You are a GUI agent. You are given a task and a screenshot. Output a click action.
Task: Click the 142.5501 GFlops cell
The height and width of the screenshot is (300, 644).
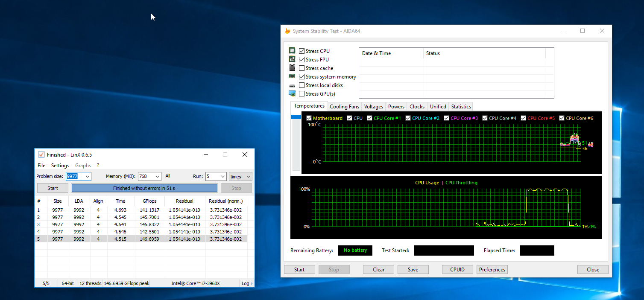149,232
